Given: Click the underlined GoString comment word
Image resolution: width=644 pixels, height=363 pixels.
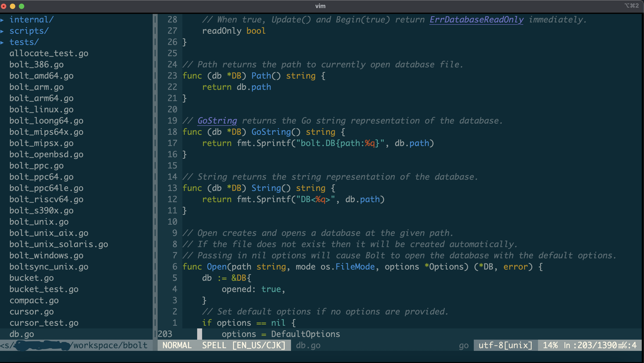Looking at the screenshot, I should tap(217, 121).
